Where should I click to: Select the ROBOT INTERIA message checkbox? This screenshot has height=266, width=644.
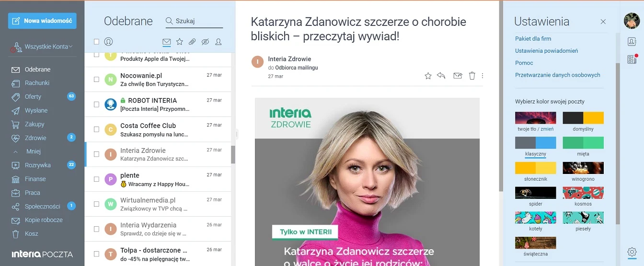click(x=96, y=104)
